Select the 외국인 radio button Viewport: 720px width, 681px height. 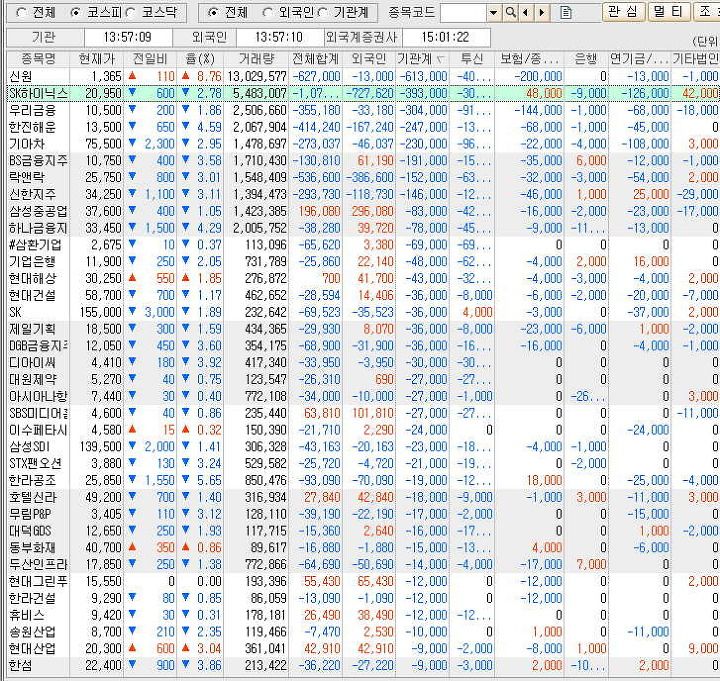(x=268, y=12)
